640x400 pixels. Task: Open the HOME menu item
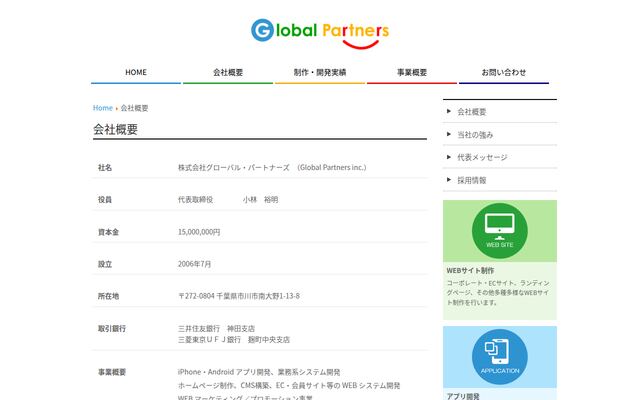136,73
